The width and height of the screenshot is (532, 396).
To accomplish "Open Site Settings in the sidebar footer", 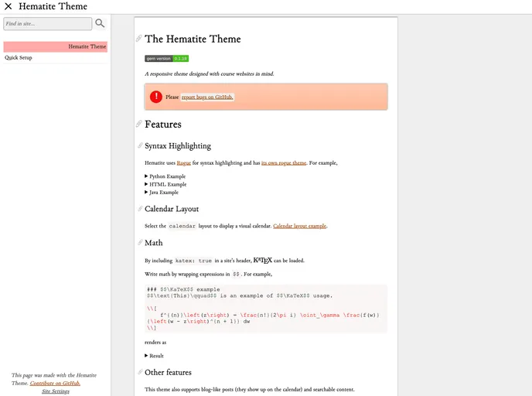I will tap(56, 391).
